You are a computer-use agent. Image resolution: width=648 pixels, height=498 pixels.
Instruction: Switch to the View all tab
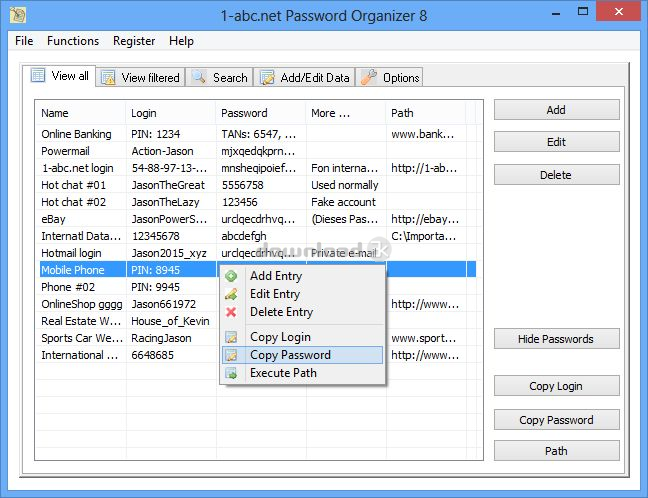tap(60, 76)
